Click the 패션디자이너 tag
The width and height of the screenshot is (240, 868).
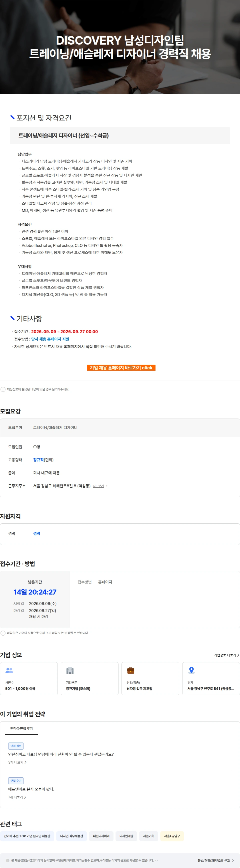point(101,836)
